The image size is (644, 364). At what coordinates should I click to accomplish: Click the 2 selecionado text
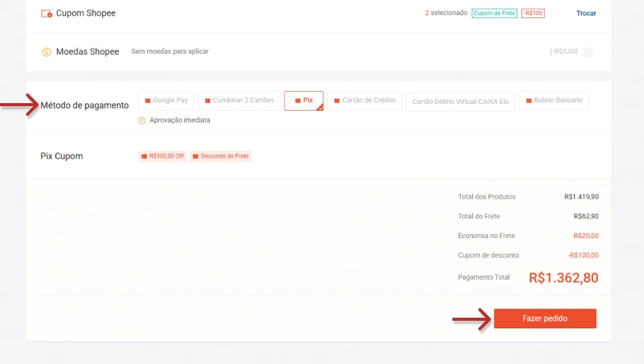tap(446, 13)
